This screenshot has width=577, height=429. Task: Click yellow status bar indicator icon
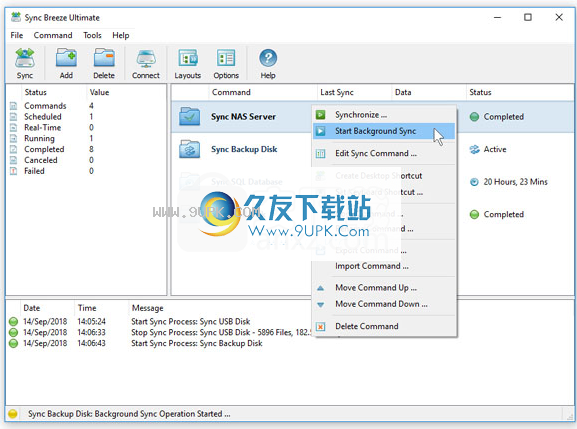(x=13, y=414)
